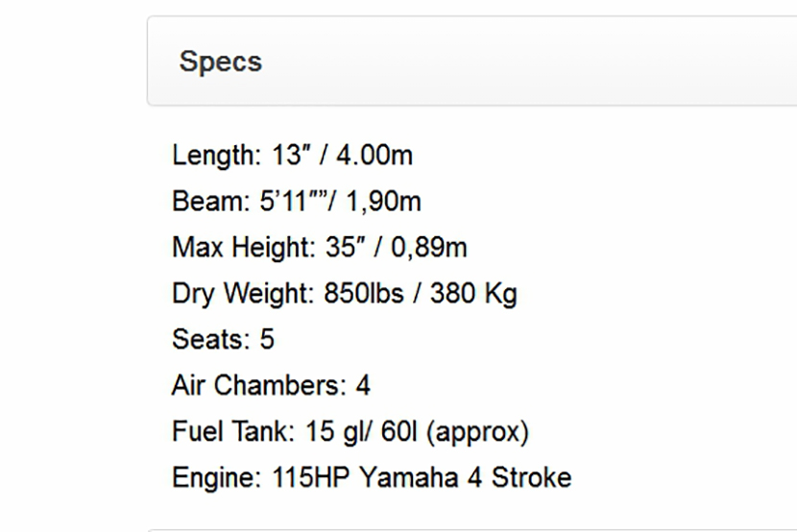Click the Length specification line

[x=292, y=155]
